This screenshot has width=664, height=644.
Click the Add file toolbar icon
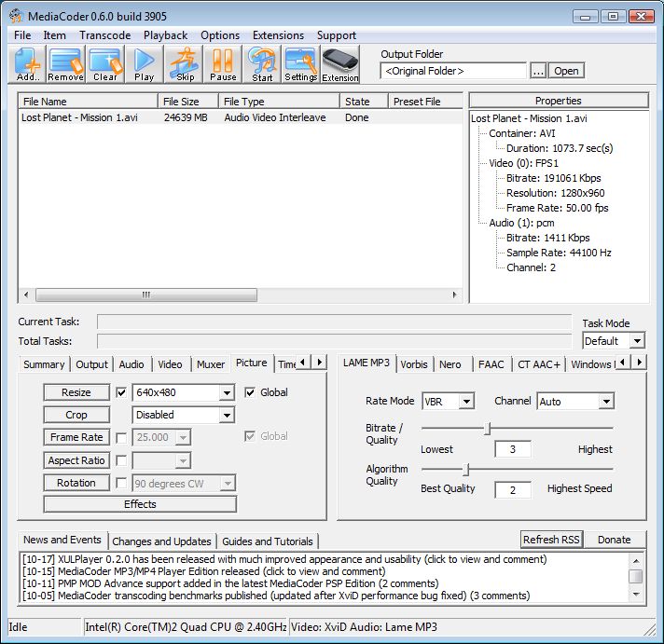(x=27, y=64)
